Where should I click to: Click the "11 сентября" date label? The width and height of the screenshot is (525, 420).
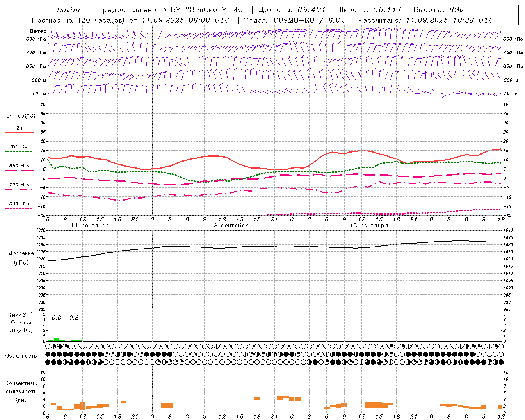90,226
